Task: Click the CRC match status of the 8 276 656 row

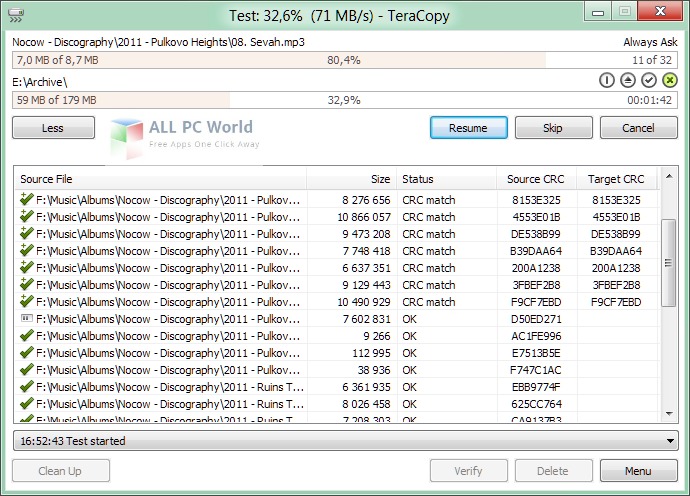Action: pyautogui.click(x=429, y=200)
